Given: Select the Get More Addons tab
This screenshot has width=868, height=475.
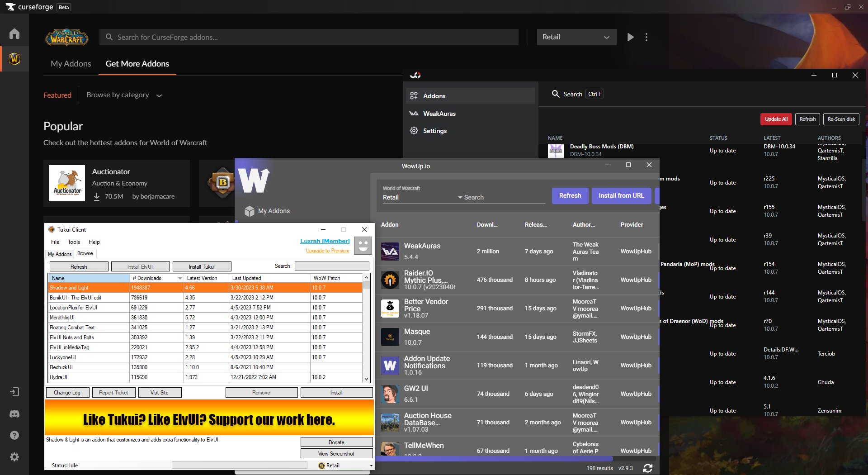Looking at the screenshot, I should click(137, 64).
